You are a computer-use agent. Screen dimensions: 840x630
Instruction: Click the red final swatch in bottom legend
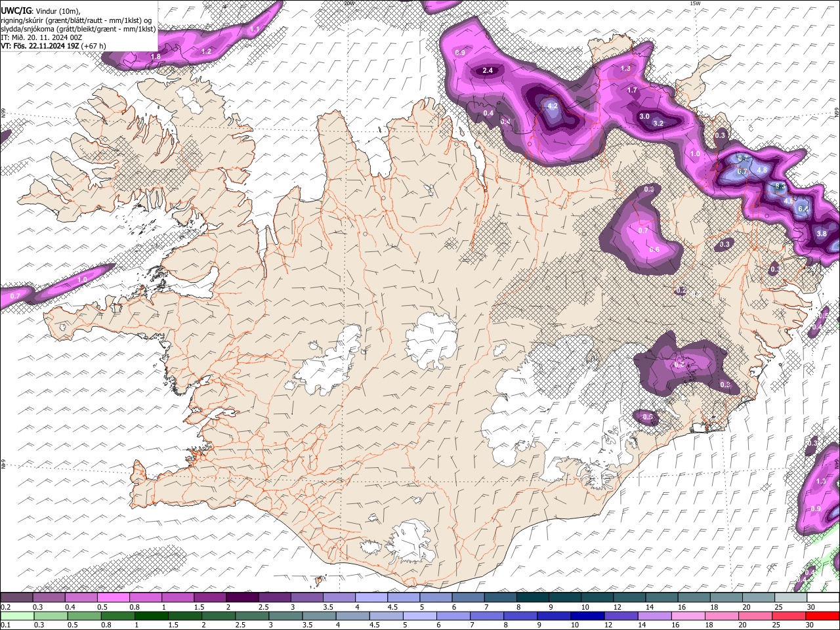[x=823, y=616]
